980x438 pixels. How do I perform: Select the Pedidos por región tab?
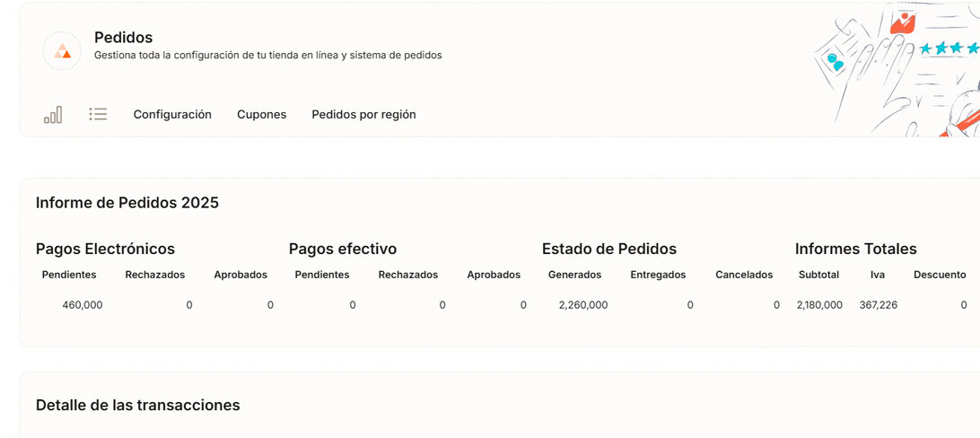click(363, 115)
